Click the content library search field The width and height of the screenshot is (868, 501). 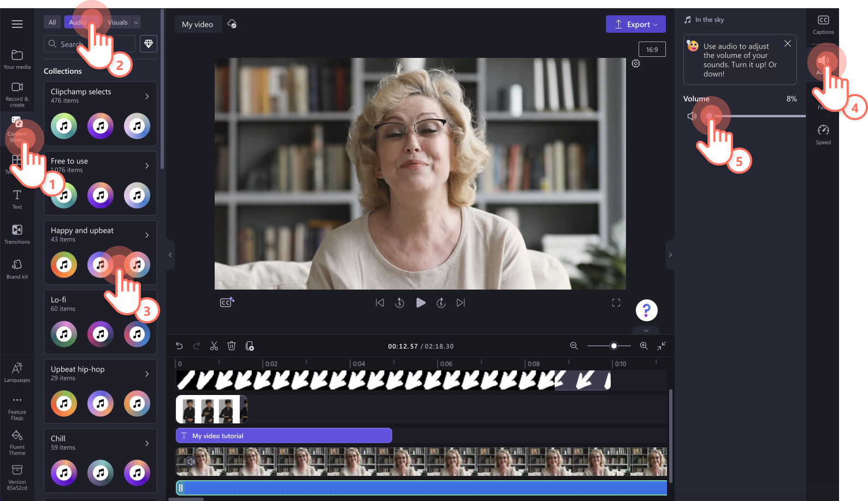(x=90, y=44)
